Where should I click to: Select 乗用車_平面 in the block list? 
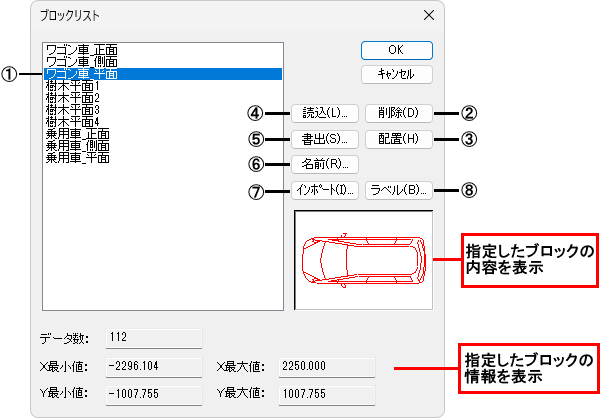163,158
